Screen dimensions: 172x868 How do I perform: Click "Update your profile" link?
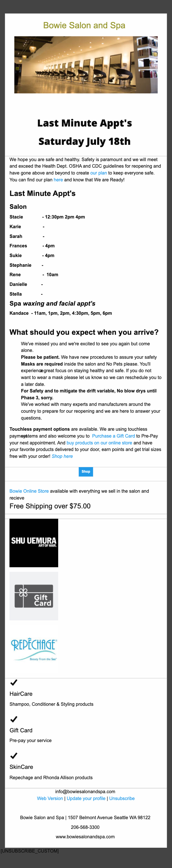86,798
